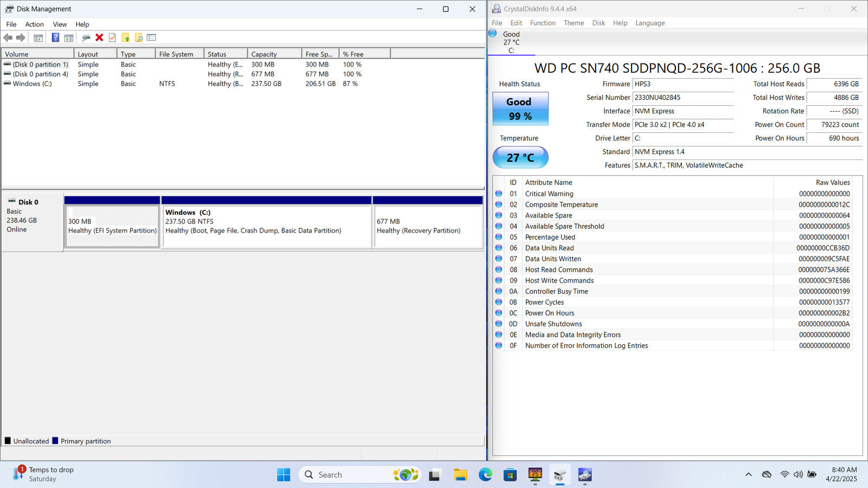Select the Good 27 °C C: disk selector
This screenshot has width=868, height=488.
[x=511, y=42]
